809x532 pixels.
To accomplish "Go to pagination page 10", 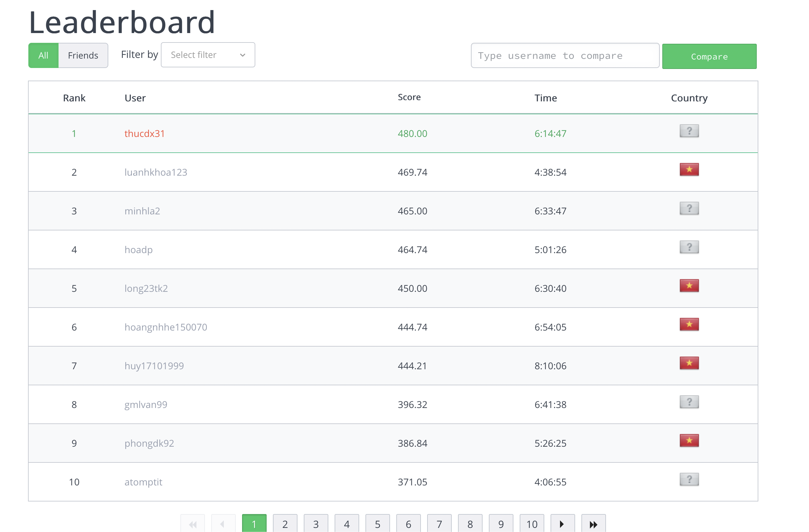I will coord(532,524).
